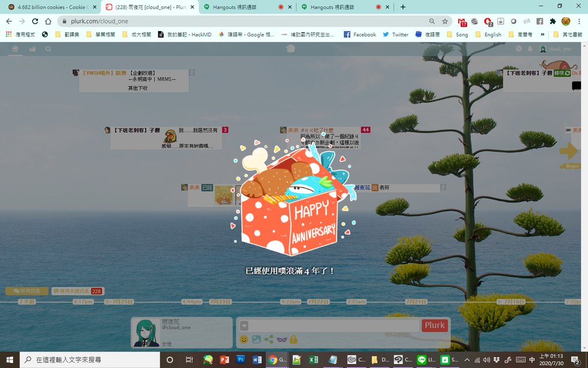Viewport: 588px width, 368px height.
Task: Open the Facebook bookmark
Action: 360,34
